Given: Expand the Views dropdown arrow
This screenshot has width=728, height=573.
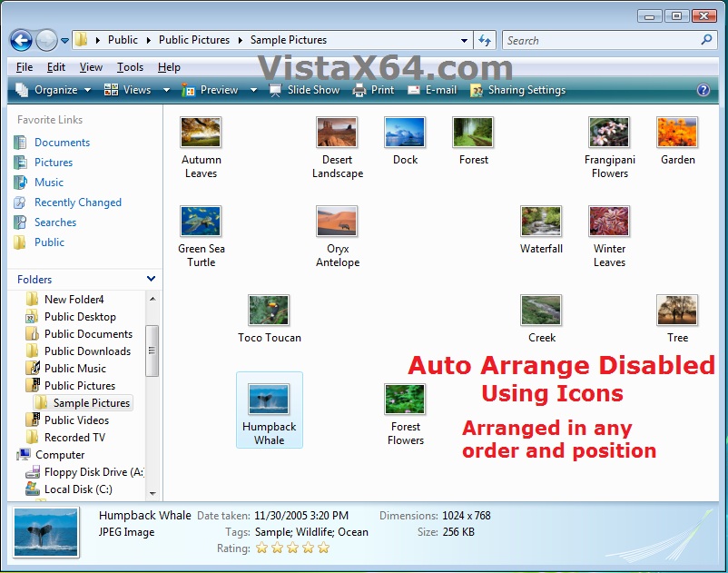Looking at the screenshot, I should tap(166, 90).
